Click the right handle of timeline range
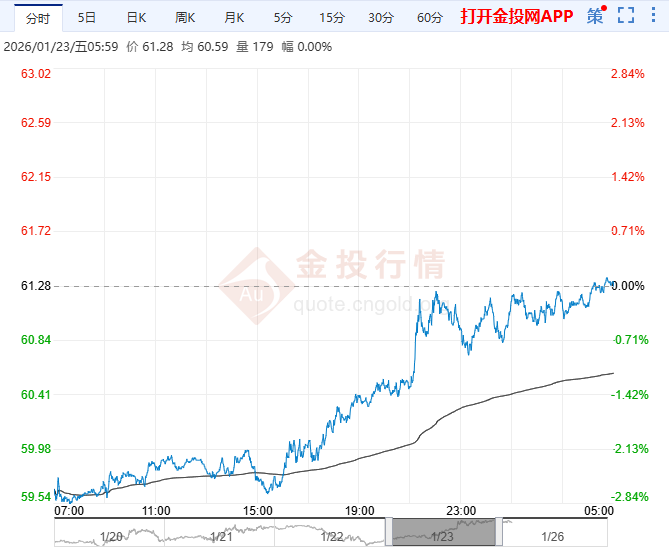670x547 pixels. pyautogui.click(x=499, y=531)
